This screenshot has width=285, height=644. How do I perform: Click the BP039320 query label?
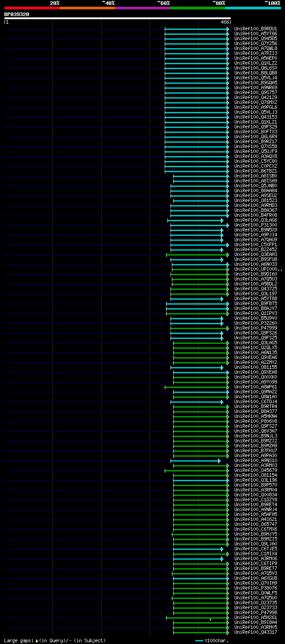tap(16, 14)
